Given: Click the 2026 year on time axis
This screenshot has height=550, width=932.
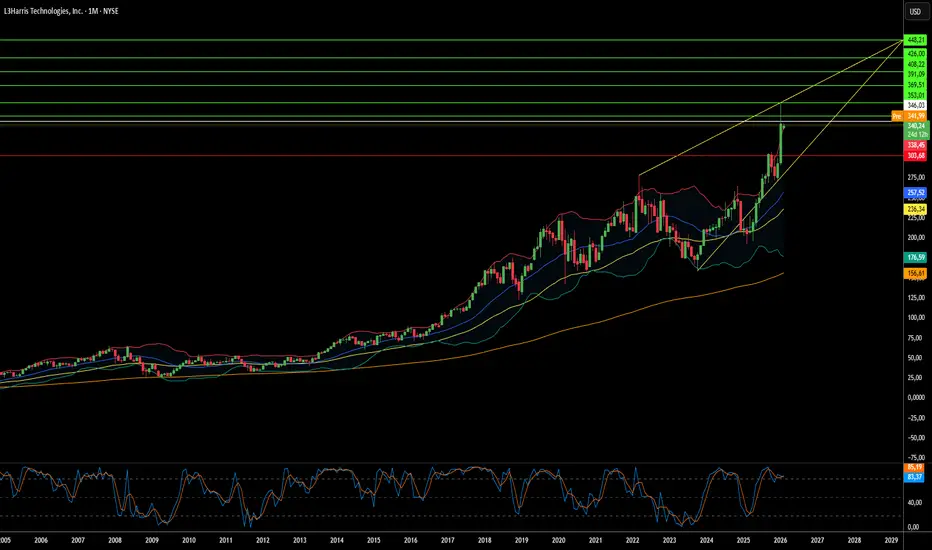Looking at the screenshot, I should [x=781, y=539].
